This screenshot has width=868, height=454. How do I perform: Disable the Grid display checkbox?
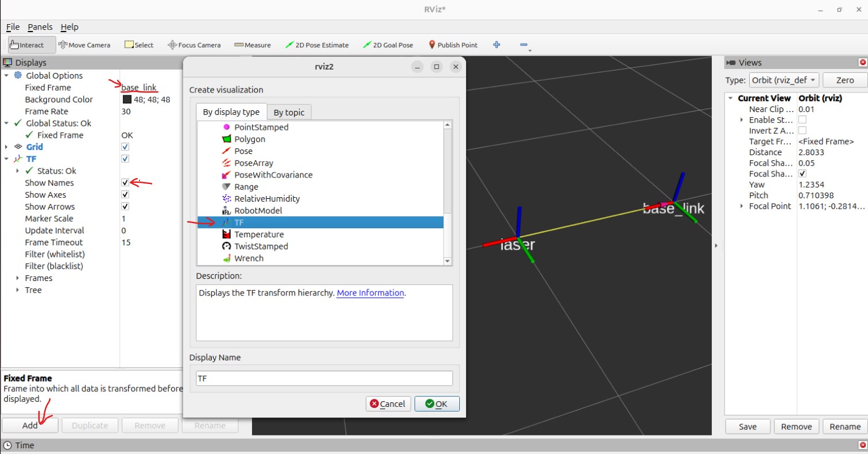[x=125, y=147]
